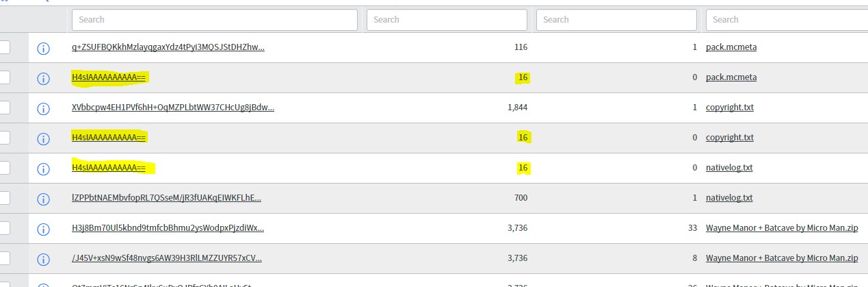Click info icon for XVbbcpw4EH1 row
The width and height of the screenshot is (868, 287).
43,108
